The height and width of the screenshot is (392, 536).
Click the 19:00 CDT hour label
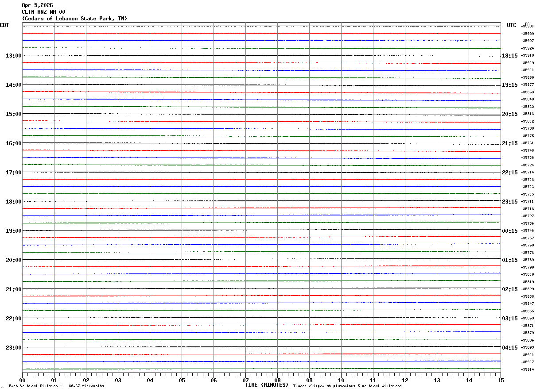point(14,231)
